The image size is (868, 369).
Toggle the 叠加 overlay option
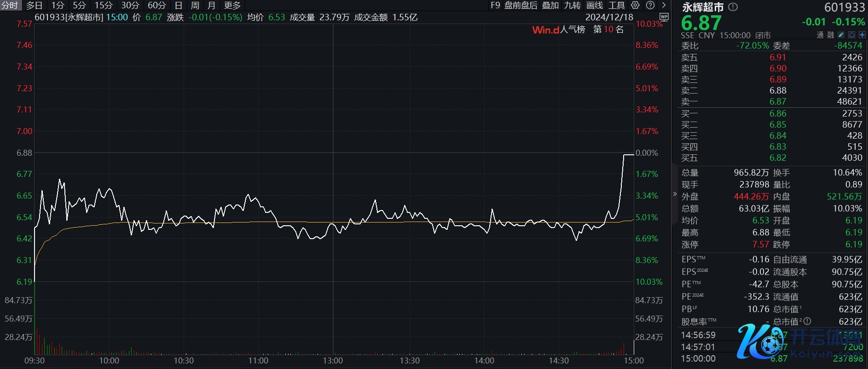tap(550, 5)
